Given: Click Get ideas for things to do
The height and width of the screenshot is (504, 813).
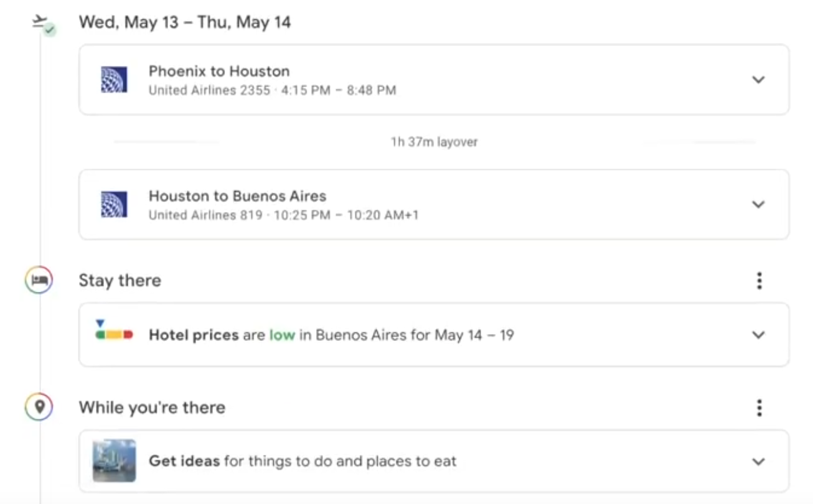Looking at the screenshot, I should 302,462.
